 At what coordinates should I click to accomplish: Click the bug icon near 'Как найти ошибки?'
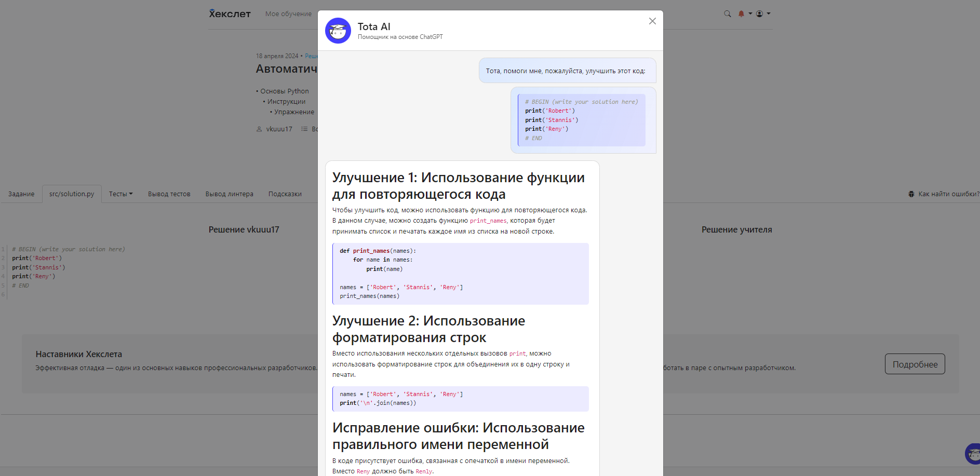coord(911,194)
